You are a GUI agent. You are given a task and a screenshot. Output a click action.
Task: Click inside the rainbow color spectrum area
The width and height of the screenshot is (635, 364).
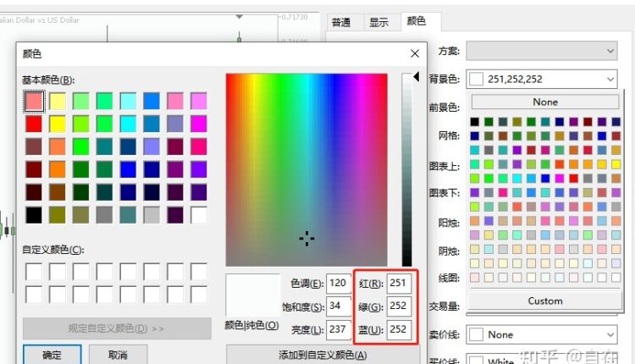point(306,169)
